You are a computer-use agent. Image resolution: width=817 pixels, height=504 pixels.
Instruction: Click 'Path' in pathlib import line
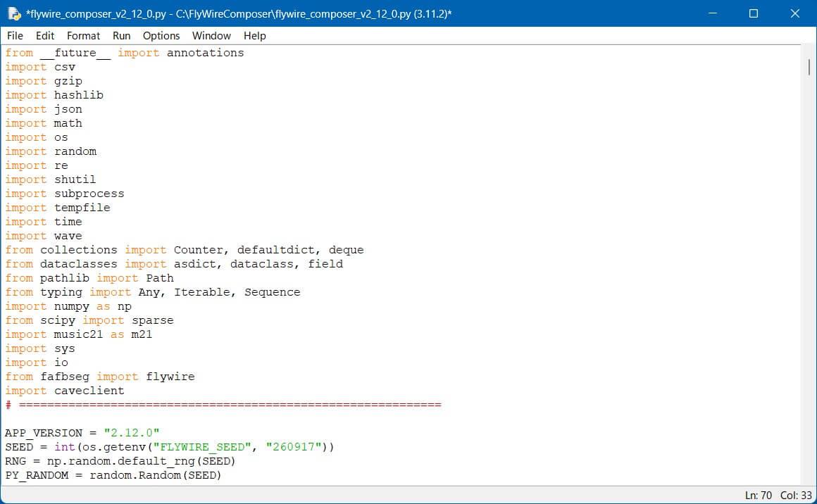click(x=160, y=278)
